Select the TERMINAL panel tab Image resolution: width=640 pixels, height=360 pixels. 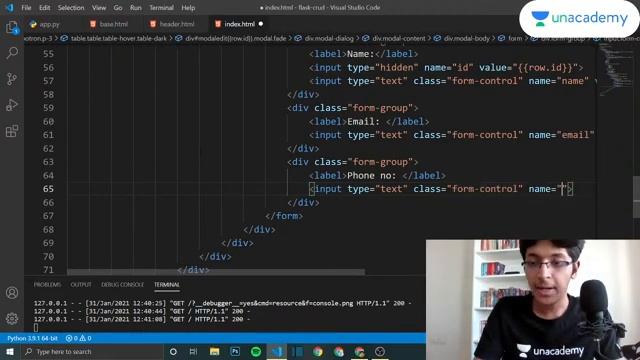click(167, 284)
